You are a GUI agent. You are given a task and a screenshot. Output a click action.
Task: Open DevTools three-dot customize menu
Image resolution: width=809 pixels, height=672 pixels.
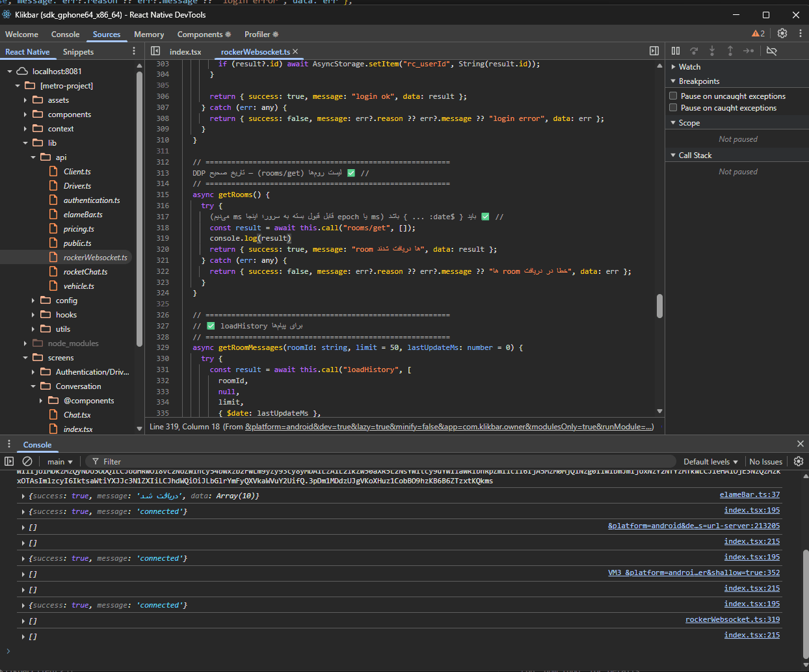(x=801, y=33)
